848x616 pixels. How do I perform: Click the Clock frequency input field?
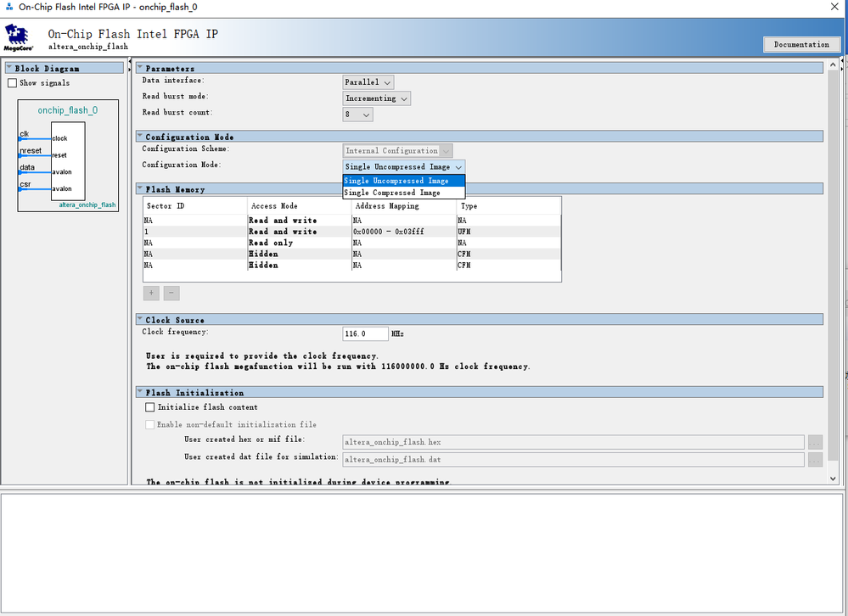point(365,334)
